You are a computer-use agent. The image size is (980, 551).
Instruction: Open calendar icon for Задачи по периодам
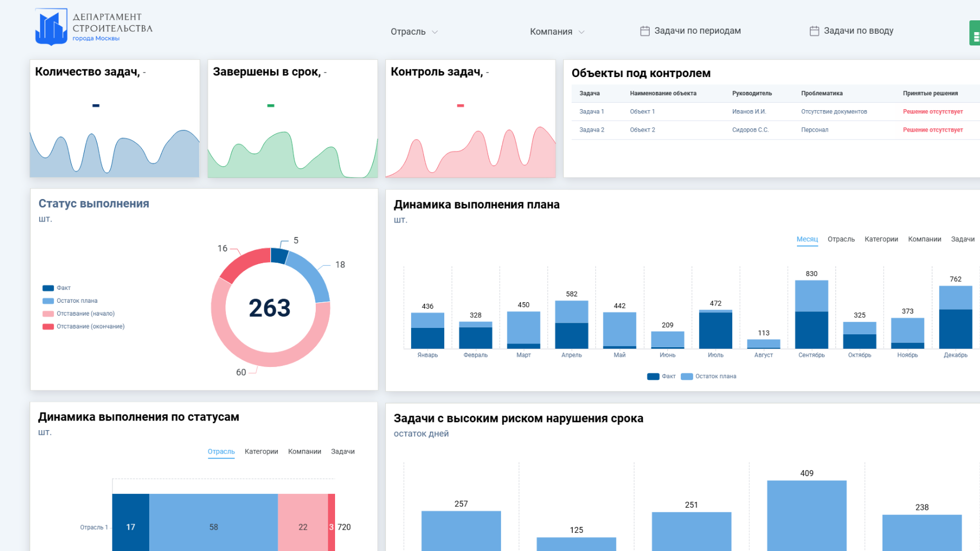(645, 31)
